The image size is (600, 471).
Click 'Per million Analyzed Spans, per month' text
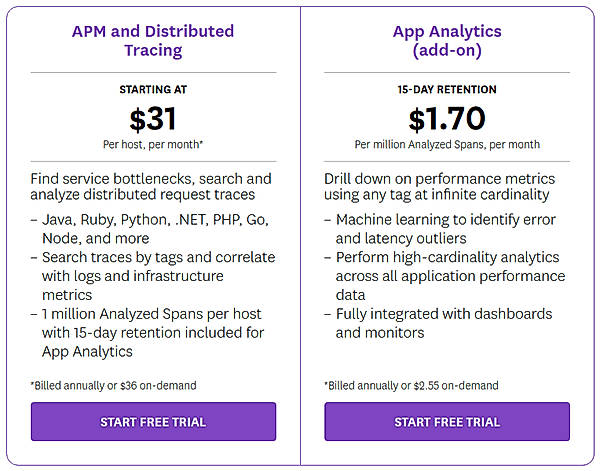(x=447, y=144)
